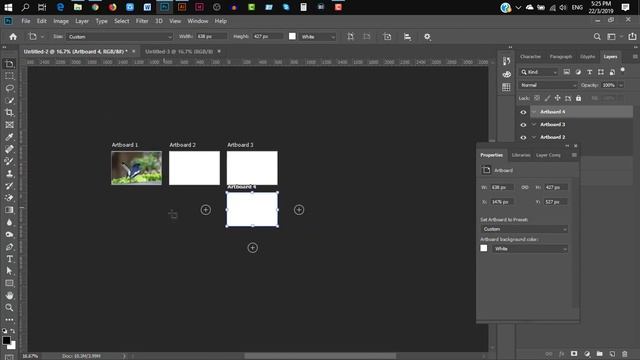Toggle visibility of Artboard 3 layer
Viewport: 640px width, 360px height.
523,124
